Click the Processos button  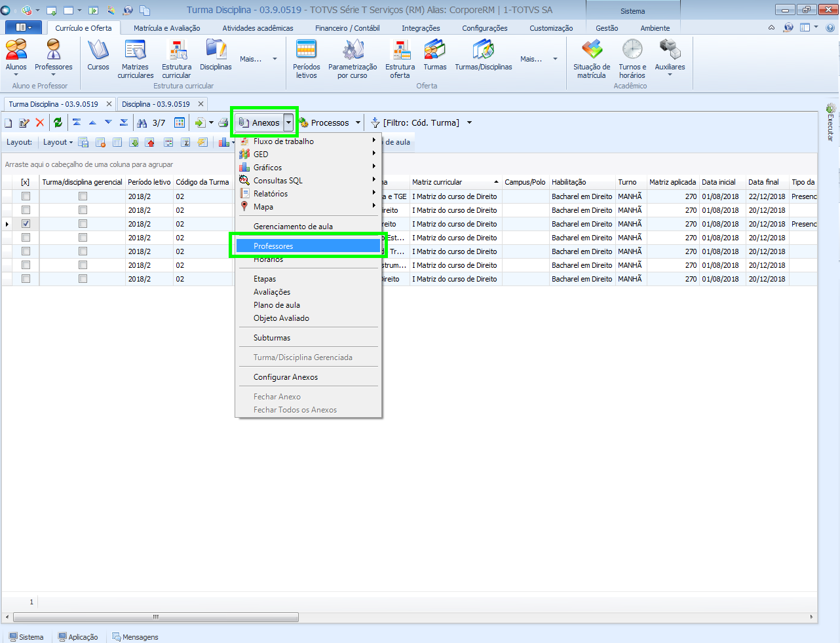pos(325,122)
